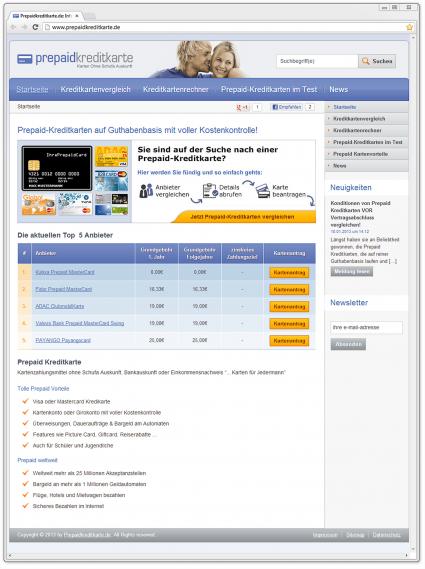Click Kartenantrag button in row 2

point(289,290)
